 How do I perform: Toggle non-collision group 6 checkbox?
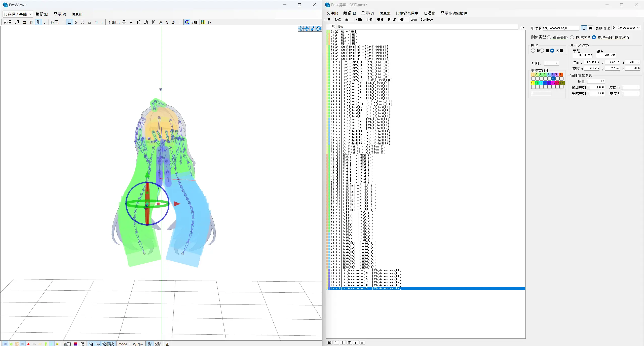coord(553,79)
